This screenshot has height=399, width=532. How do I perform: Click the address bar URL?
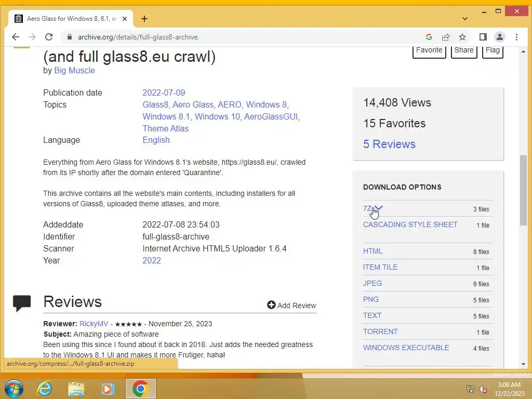(138, 37)
